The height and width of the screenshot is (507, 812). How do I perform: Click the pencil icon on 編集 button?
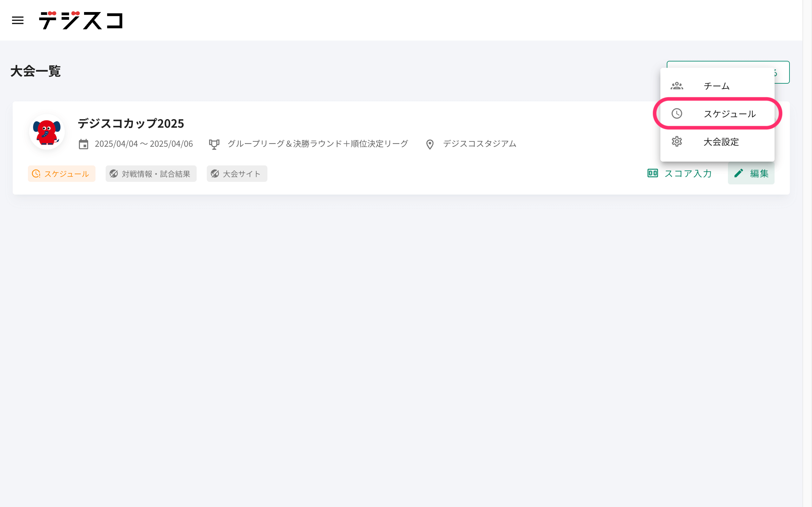(738, 173)
